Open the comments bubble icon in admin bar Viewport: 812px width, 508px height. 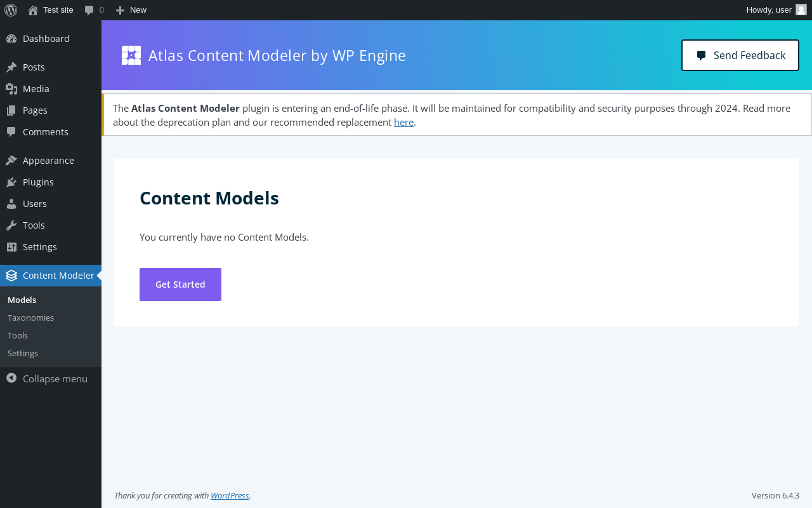(x=89, y=10)
